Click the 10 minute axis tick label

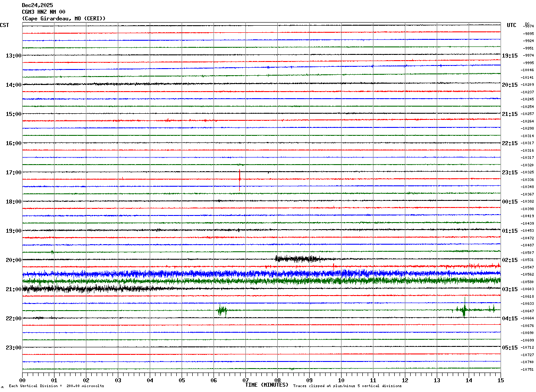point(341,380)
